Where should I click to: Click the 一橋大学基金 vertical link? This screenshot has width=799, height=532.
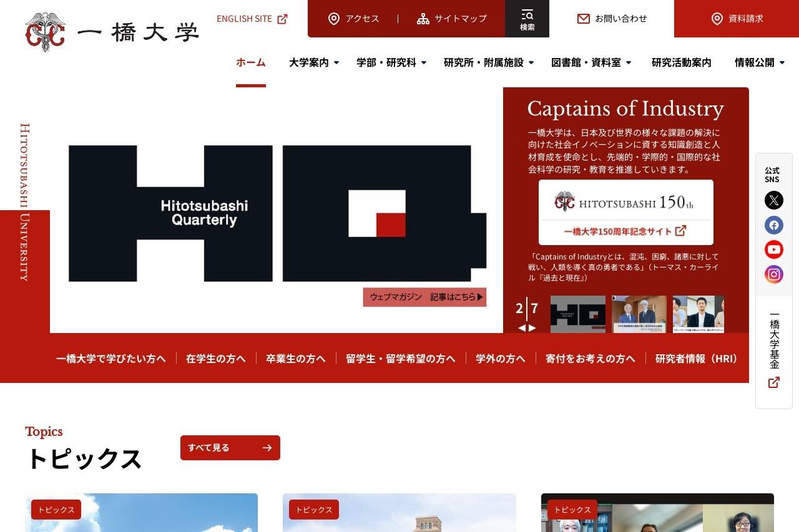774,341
